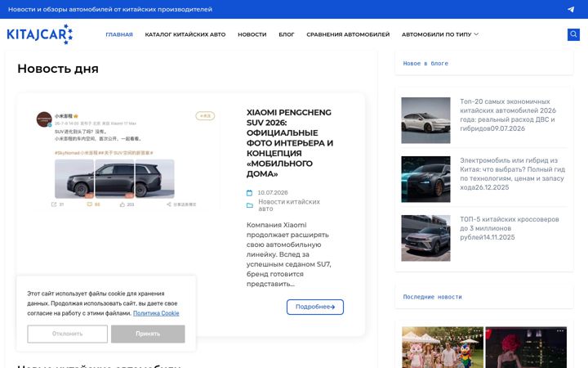Click the dark car with neon lights thumbnail
This screenshot has width=588, height=368.
425,179
